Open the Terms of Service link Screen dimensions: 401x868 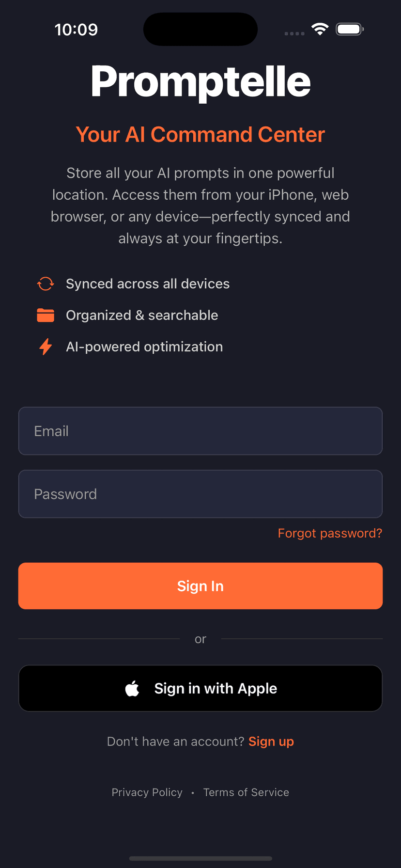(246, 792)
